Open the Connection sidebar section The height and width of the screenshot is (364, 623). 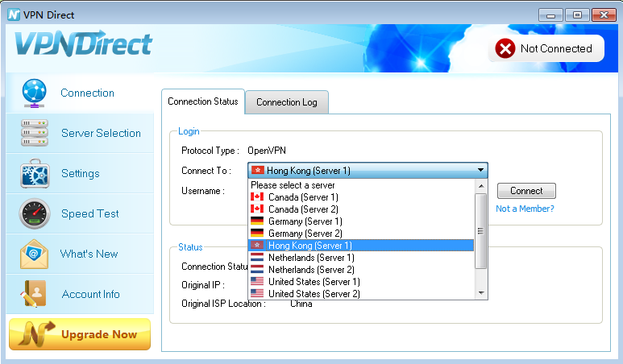click(80, 93)
